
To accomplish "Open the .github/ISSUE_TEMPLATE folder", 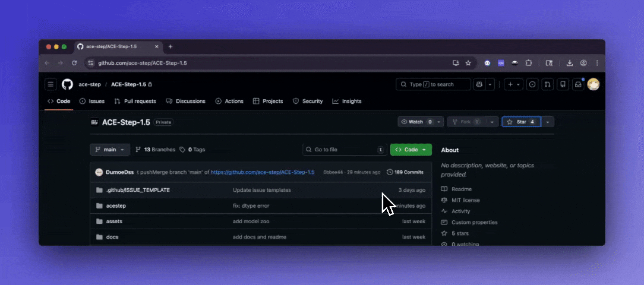I will click(138, 190).
